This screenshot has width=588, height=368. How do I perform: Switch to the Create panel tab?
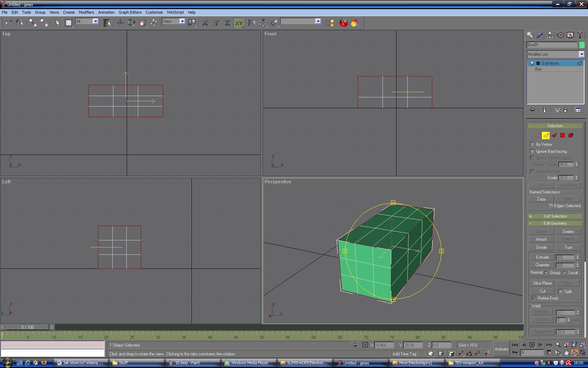530,35
